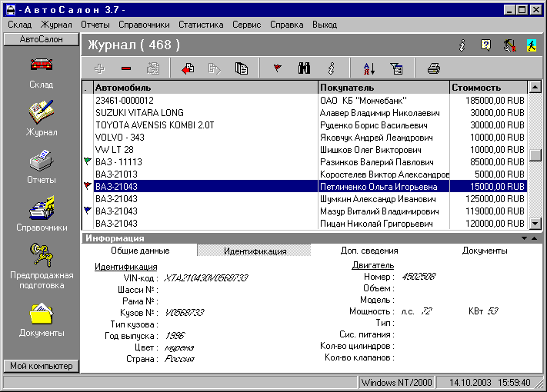Screen dimensions: 547x392
Task: Open Справочники from the sidebar
Action: tap(41, 214)
